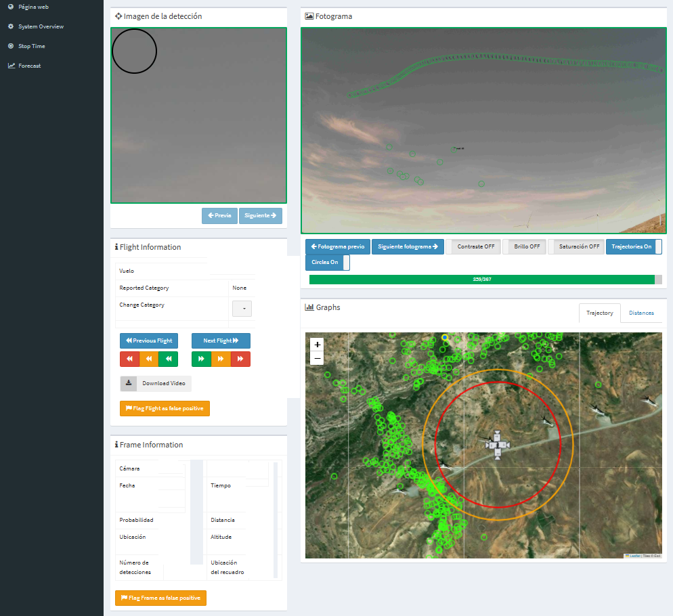Click the green rewind flight button
673x616 pixels.
tap(168, 359)
